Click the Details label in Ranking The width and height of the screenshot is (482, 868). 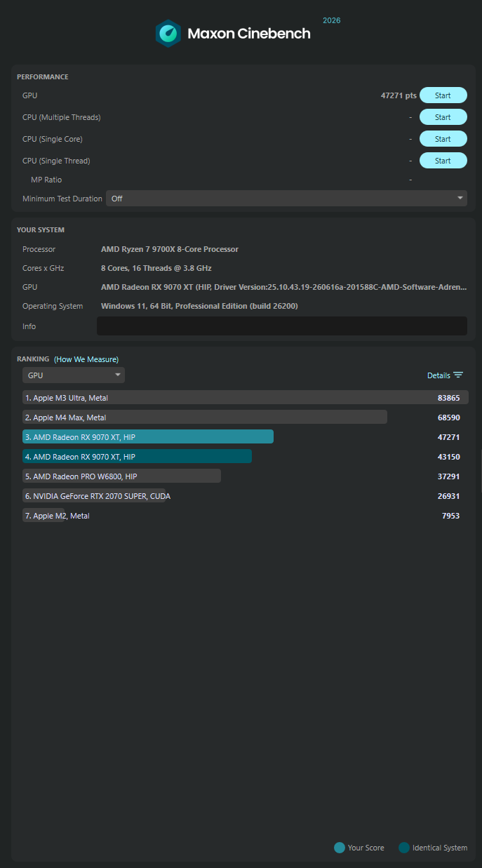[439, 375]
